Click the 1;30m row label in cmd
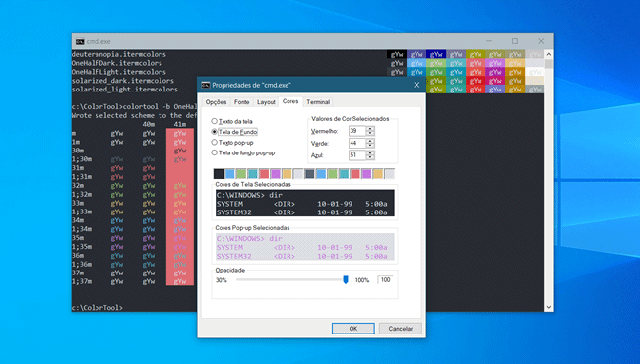The width and height of the screenshot is (640, 364). point(82,159)
